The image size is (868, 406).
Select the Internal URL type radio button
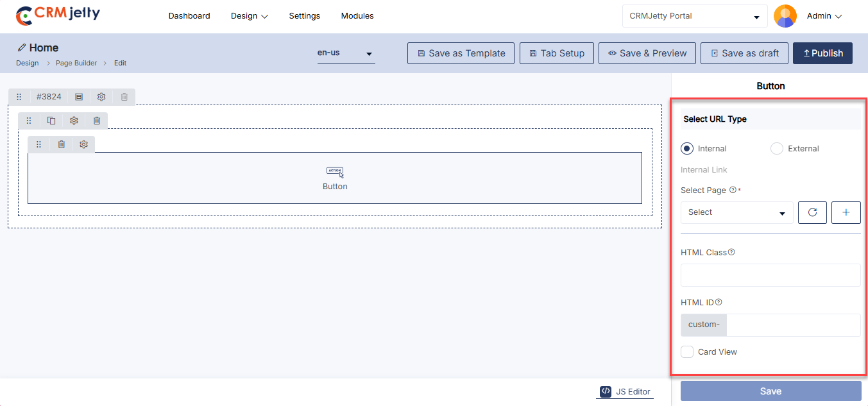(687, 149)
